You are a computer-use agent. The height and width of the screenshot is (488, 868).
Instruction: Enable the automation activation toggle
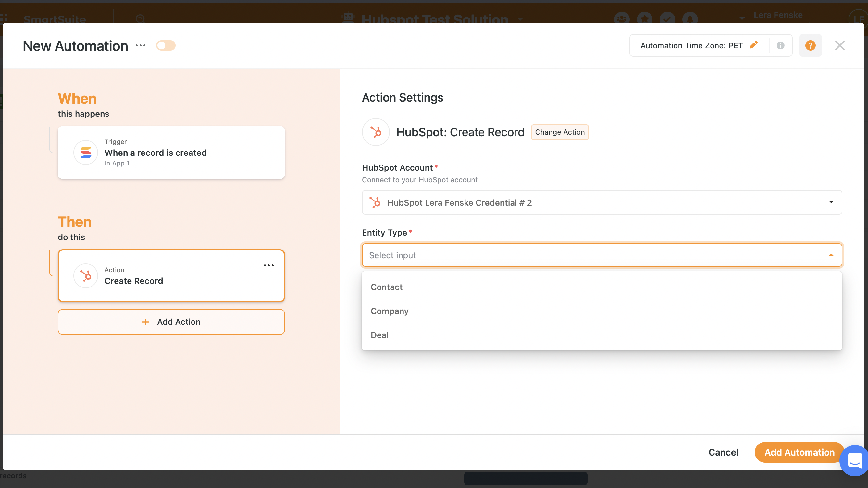pos(166,45)
